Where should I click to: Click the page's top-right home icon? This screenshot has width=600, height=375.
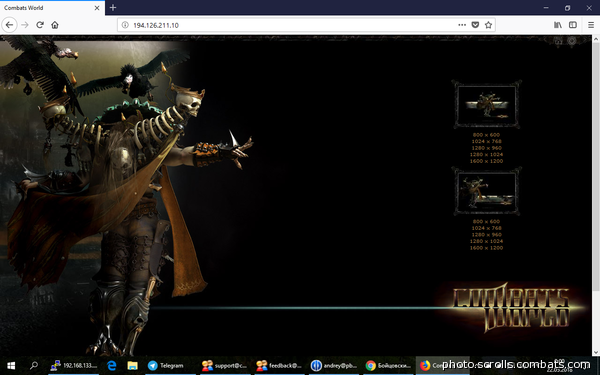[558, 41]
